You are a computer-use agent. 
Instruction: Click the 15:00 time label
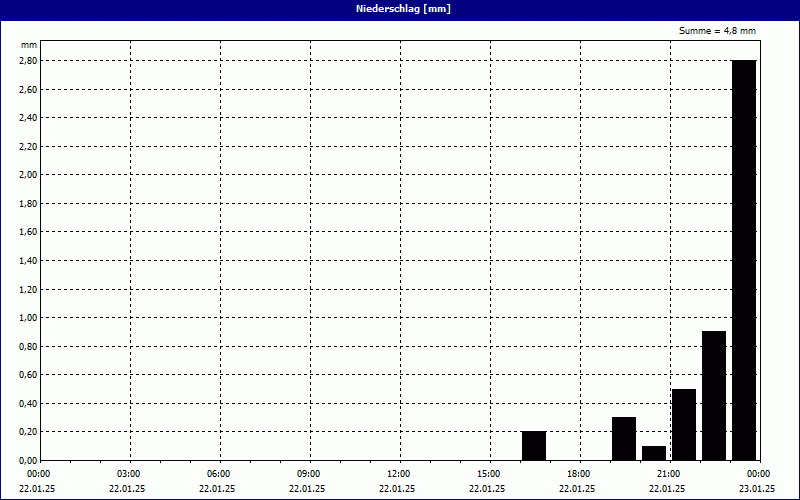point(489,474)
